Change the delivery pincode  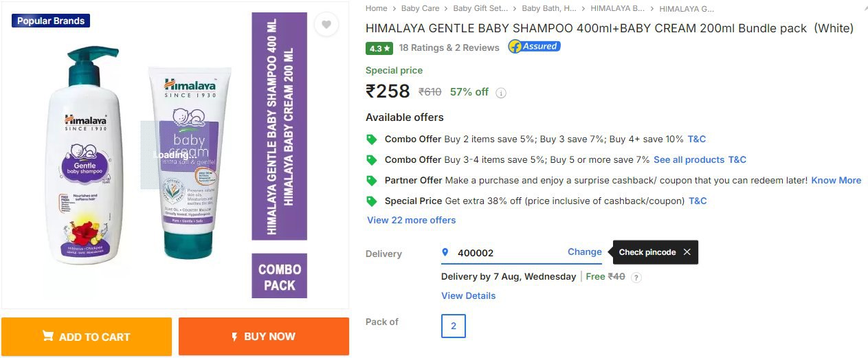(x=584, y=252)
